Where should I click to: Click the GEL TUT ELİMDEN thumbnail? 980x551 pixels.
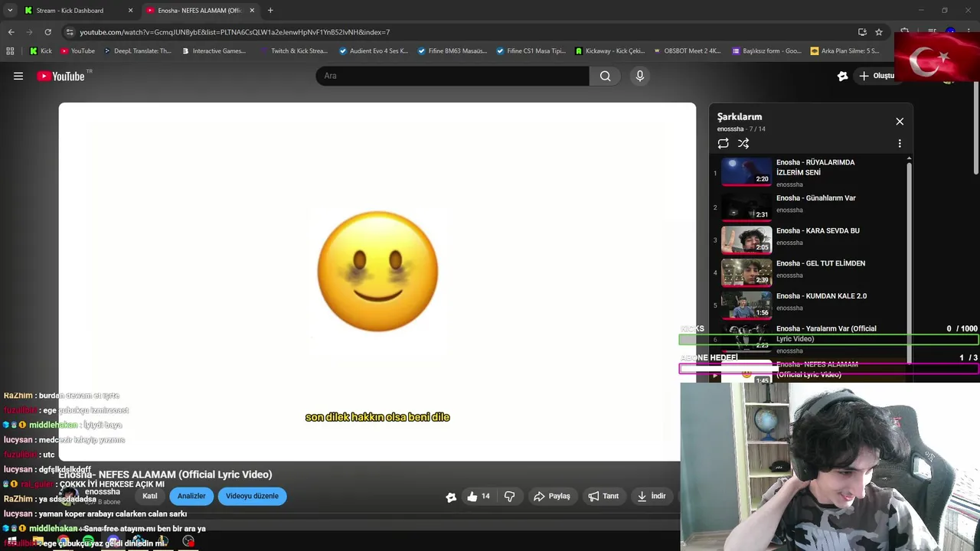(x=746, y=271)
